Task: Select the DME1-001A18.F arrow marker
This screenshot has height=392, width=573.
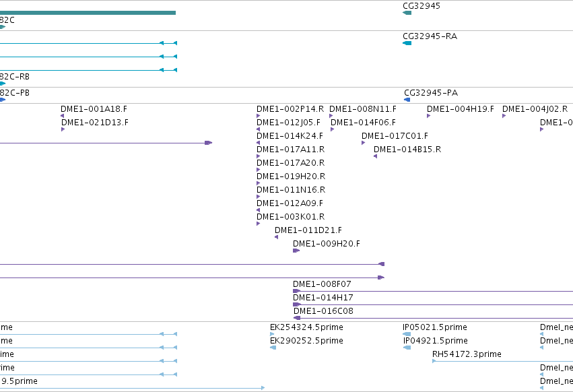Action: click(63, 116)
